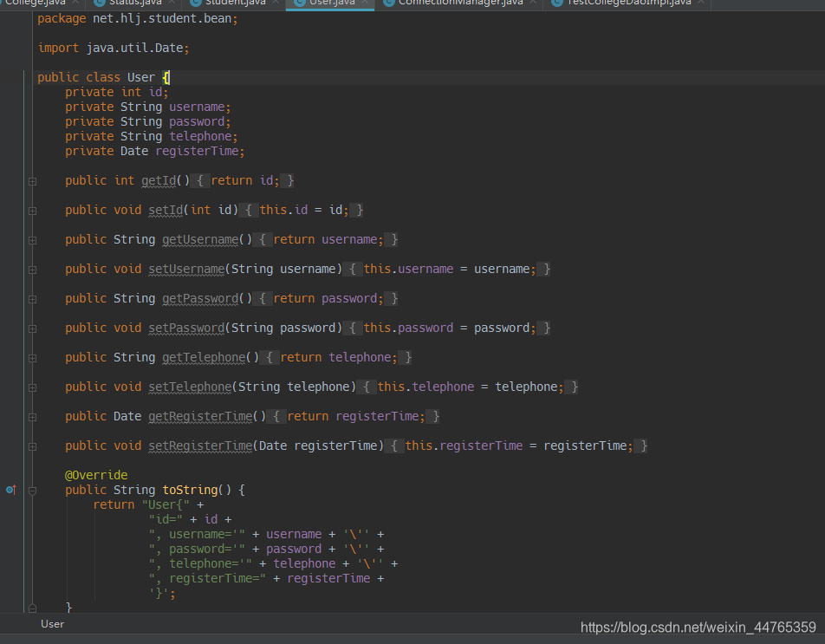This screenshot has width=825, height=644.
Task: Unfold setTelephone using its gutter plus
Action: [32, 387]
